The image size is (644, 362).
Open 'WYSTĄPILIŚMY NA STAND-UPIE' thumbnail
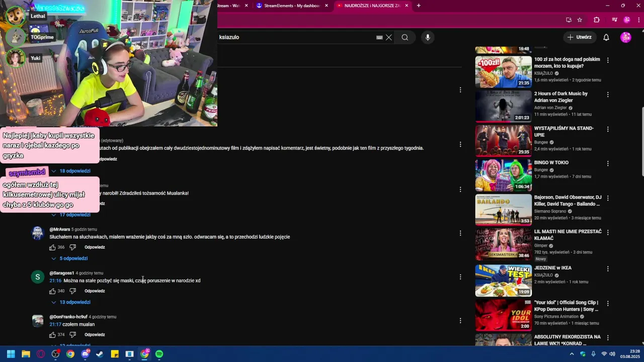click(x=503, y=141)
